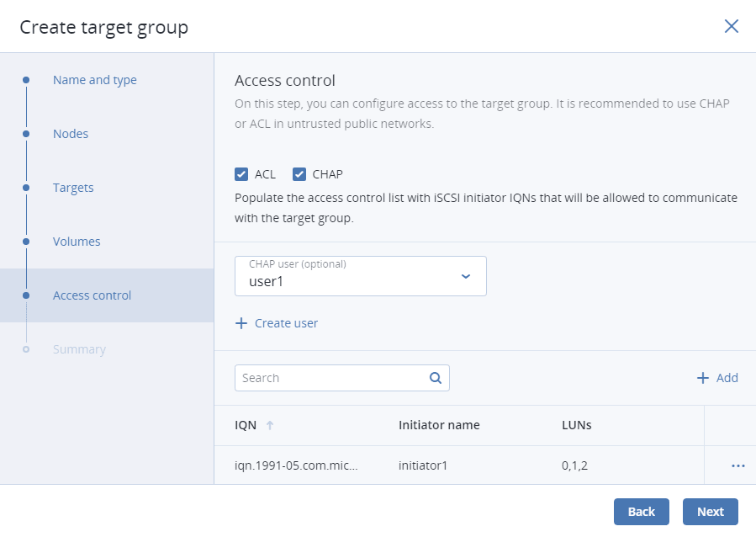Screen dimensions: 756x537
Task: Switch to the Targets step
Action: pyautogui.click(x=73, y=188)
